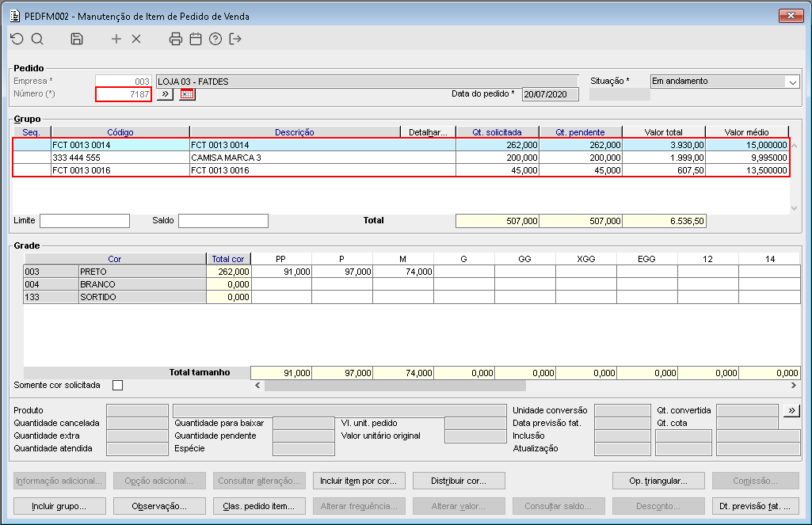Click the >> button beside Número field

point(165,94)
